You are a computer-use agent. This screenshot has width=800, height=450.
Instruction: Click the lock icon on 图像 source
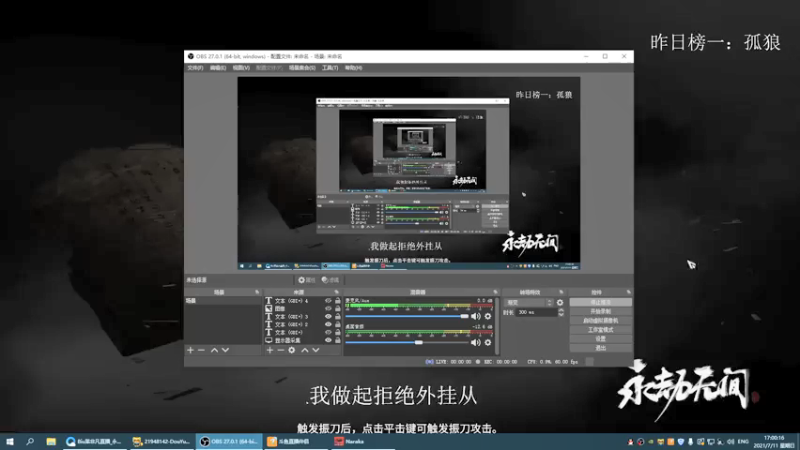(x=337, y=309)
